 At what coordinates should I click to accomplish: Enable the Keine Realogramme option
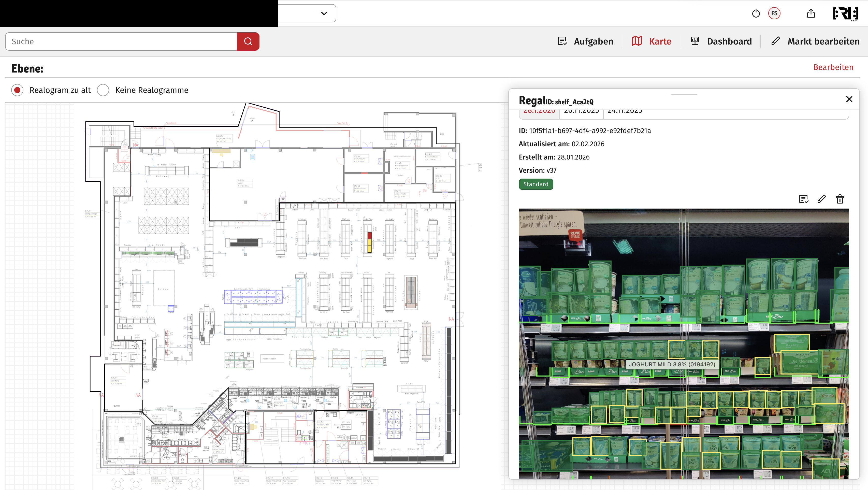coord(104,90)
